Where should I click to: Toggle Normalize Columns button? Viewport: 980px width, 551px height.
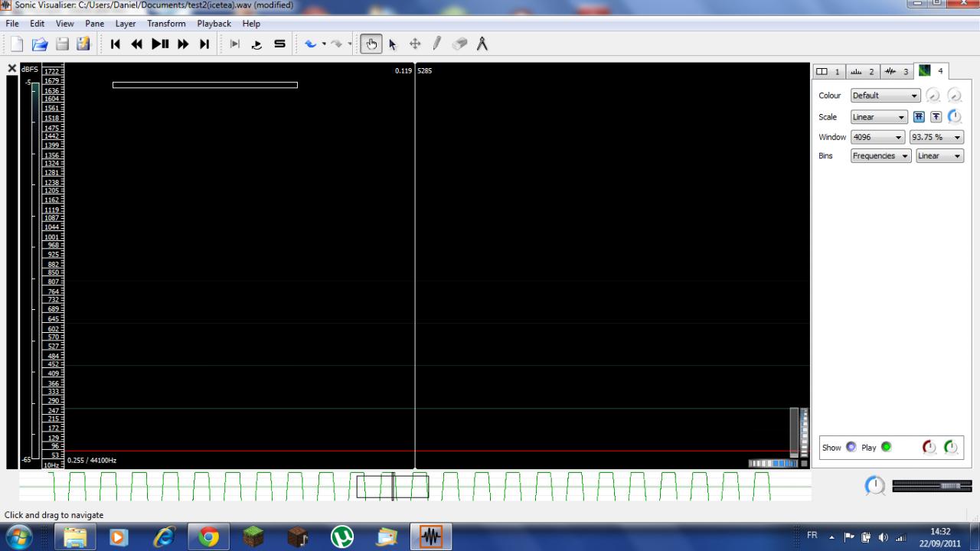[920, 117]
